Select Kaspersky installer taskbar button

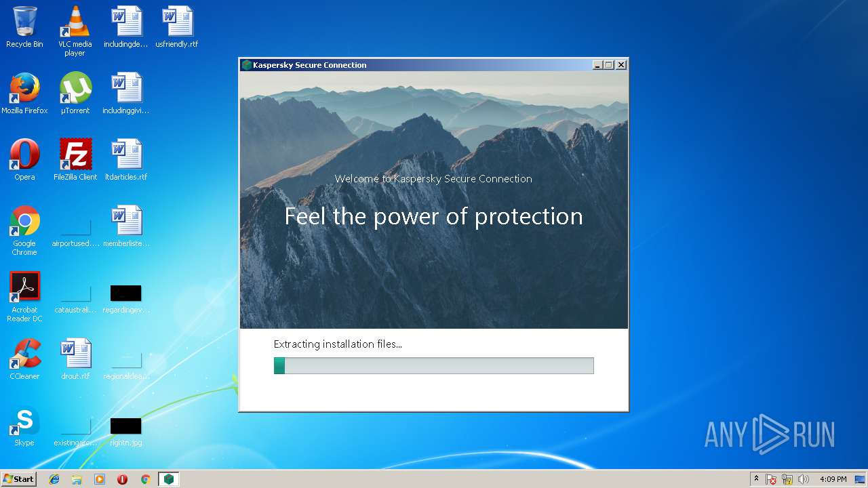[x=168, y=479]
